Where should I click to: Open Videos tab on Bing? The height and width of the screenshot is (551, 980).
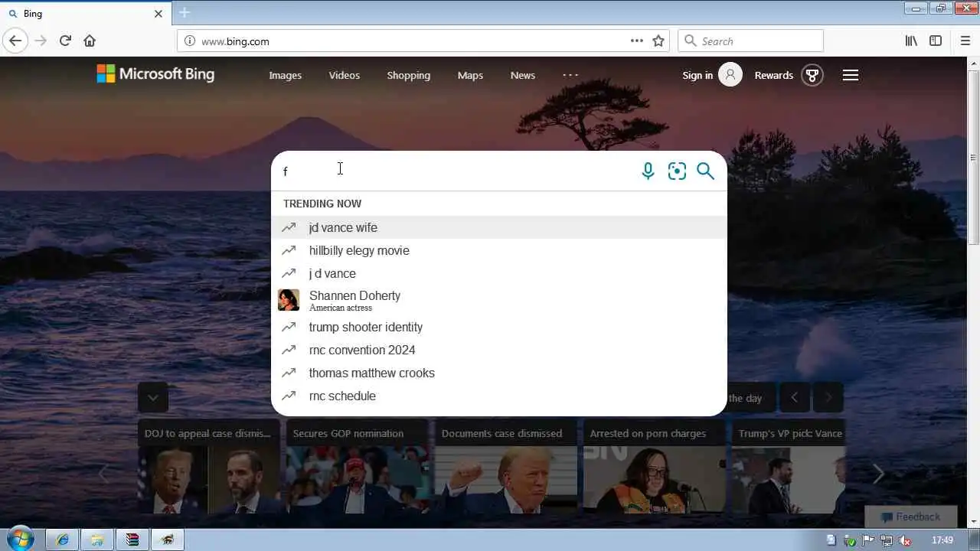point(344,75)
